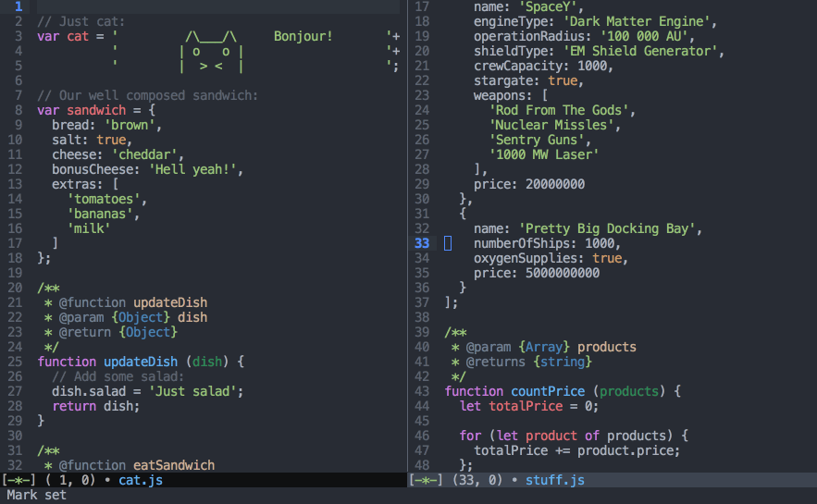Click '@function updateDish' doc comment line
Viewport: 817px width, 504px height.
126,302
